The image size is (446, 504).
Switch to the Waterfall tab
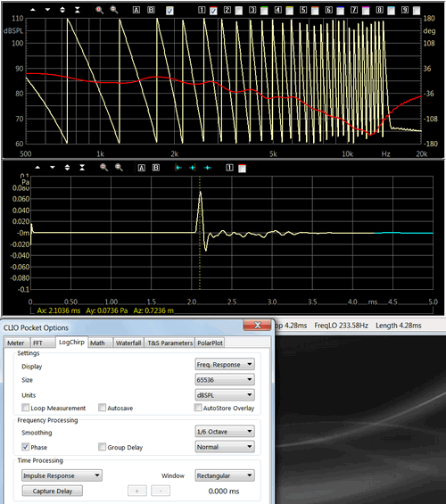point(128,343)
